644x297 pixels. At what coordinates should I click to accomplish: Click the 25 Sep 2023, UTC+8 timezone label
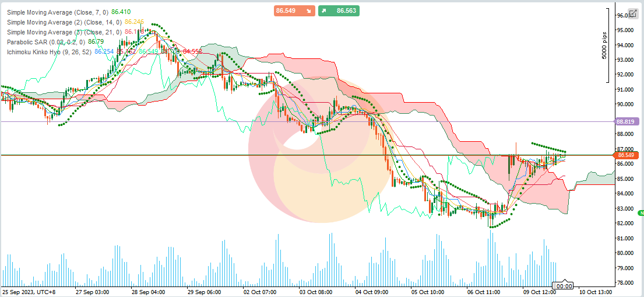point(29,291)
